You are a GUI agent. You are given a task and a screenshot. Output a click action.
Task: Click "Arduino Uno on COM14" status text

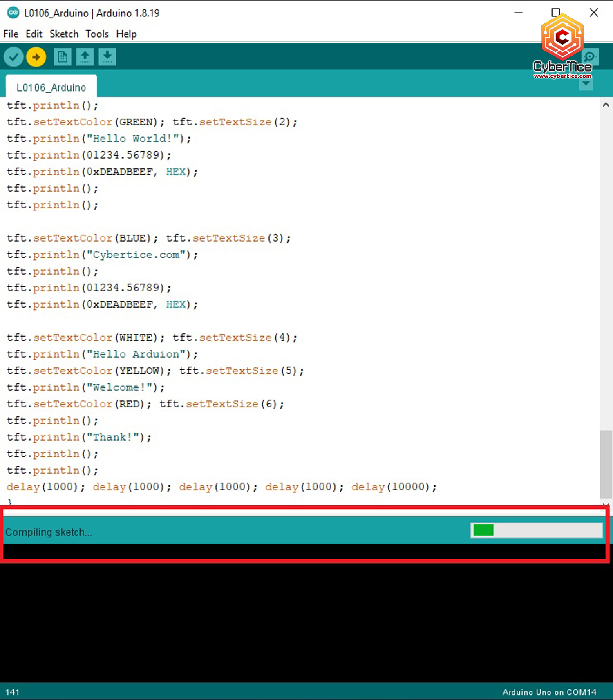point(549,692)
